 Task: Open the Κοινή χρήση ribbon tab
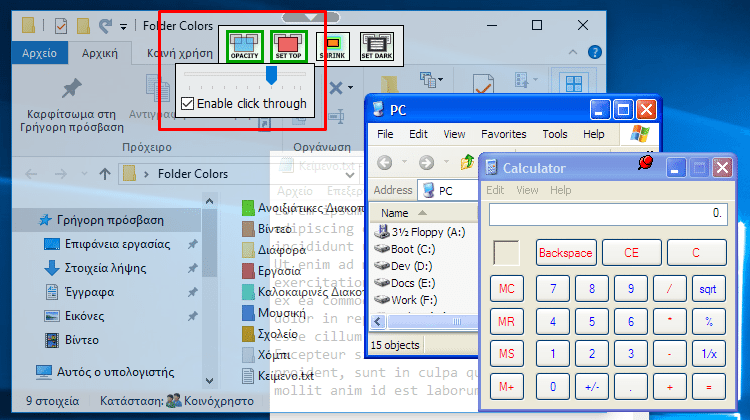(x=179, y=53)
